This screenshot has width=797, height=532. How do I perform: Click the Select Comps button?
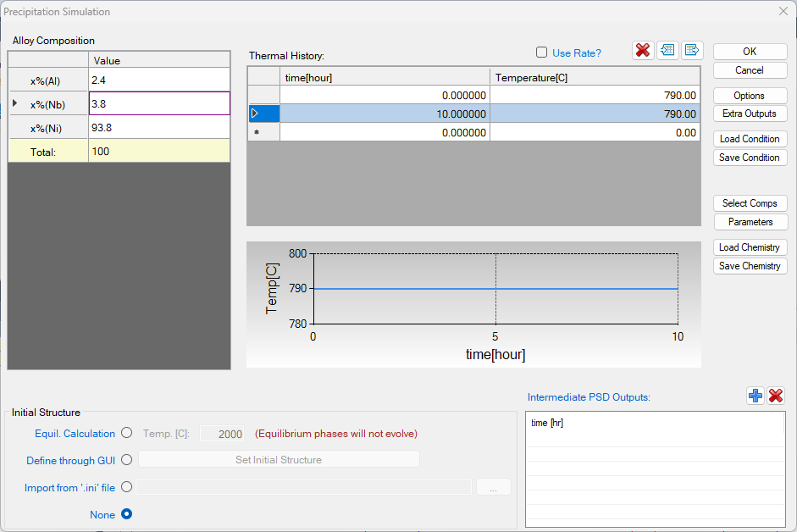(x=750, y=203)
